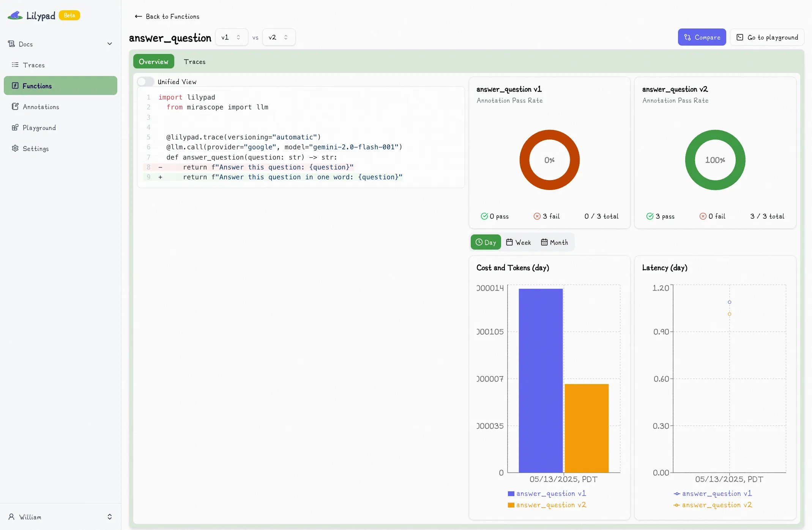Click the user avatar icon for William
Screen dimensions: 812x530
click(11, 517)
